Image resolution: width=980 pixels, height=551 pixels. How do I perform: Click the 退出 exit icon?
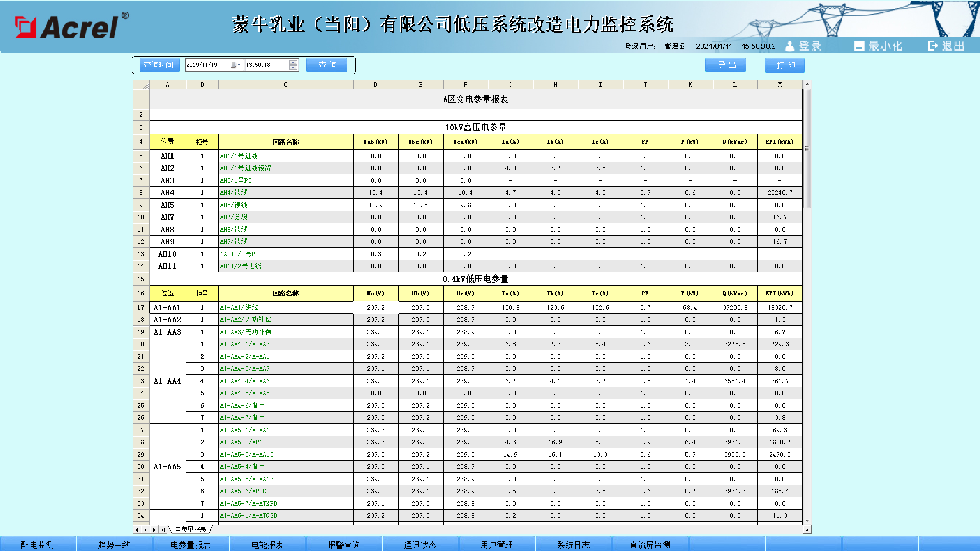point(933,46)
